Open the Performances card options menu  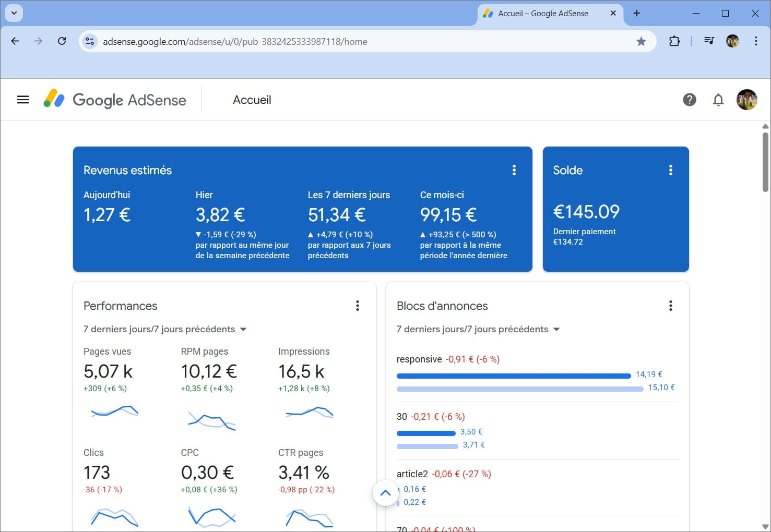pyautogui.click(x=358, y=306)
